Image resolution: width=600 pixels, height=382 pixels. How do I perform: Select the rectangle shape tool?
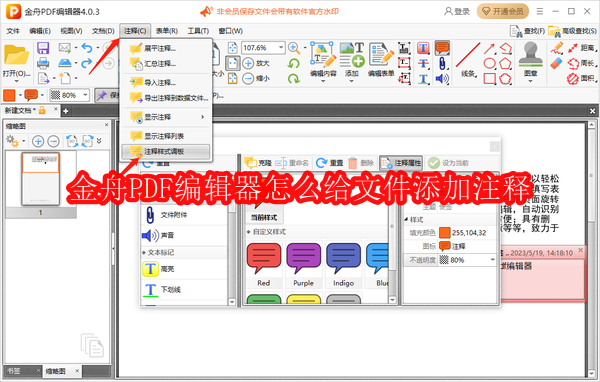point(489,79)
